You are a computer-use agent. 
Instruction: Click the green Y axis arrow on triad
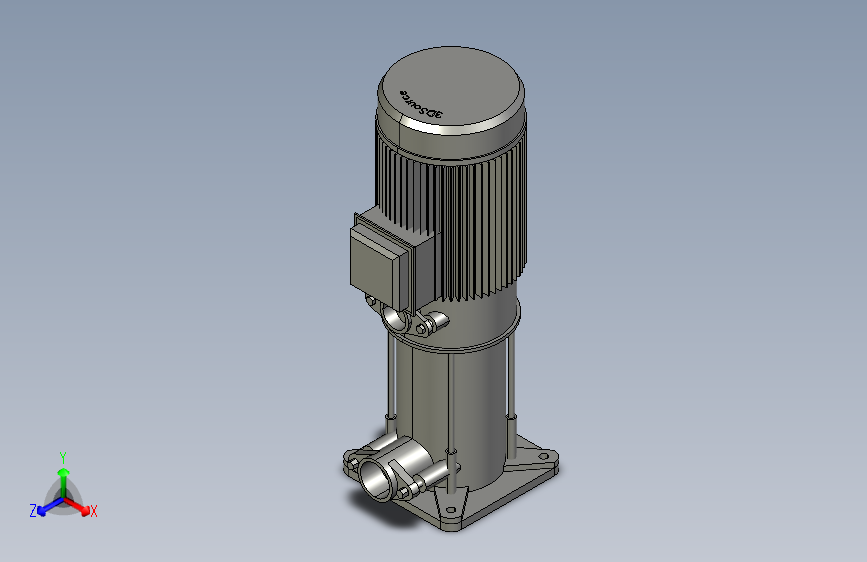click(x=64, y=482)
